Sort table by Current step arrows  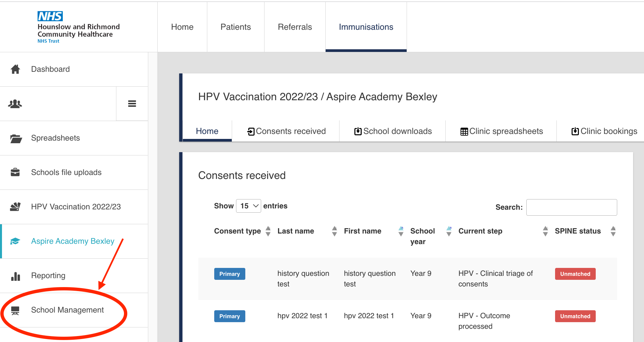pyautogui.click(x=545, y=231)
